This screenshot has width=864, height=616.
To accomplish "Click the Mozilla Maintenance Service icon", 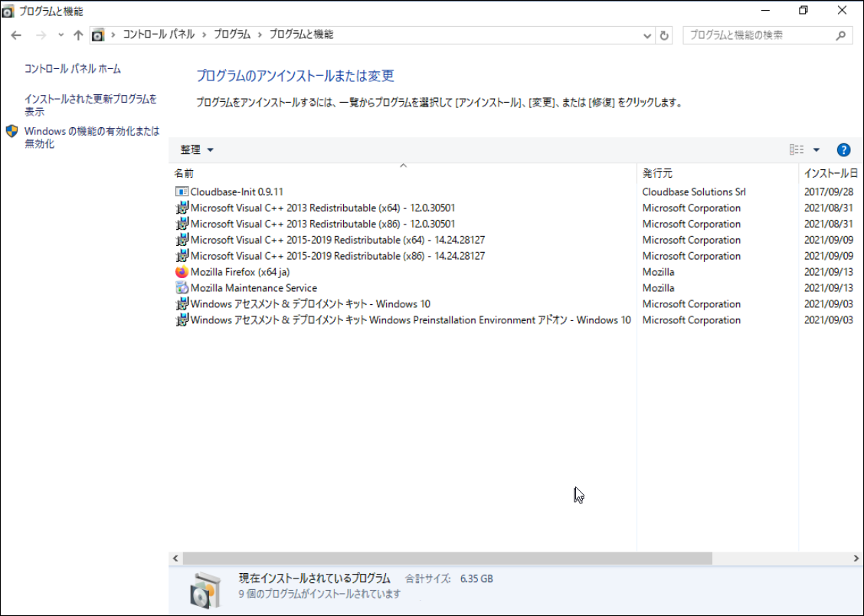I will 182,287.
